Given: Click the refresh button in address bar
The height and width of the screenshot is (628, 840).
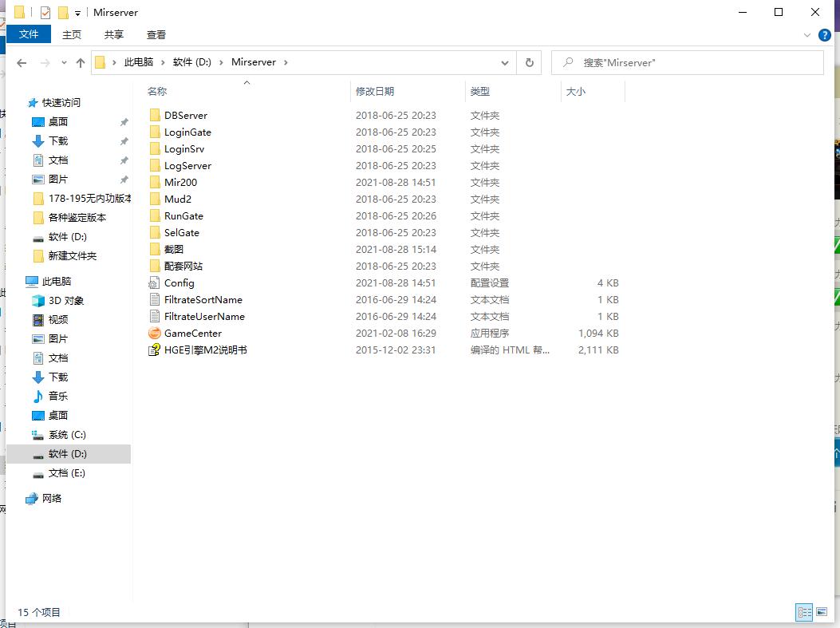Looking at the screenshot, I should pyautogui.click(x=529, y=62).
